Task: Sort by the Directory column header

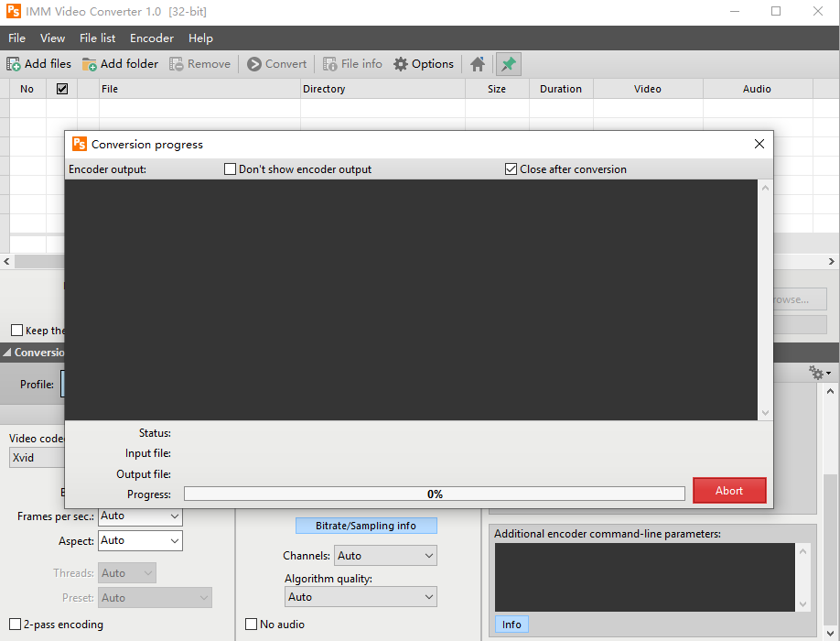Action: (x=382, y=89)
